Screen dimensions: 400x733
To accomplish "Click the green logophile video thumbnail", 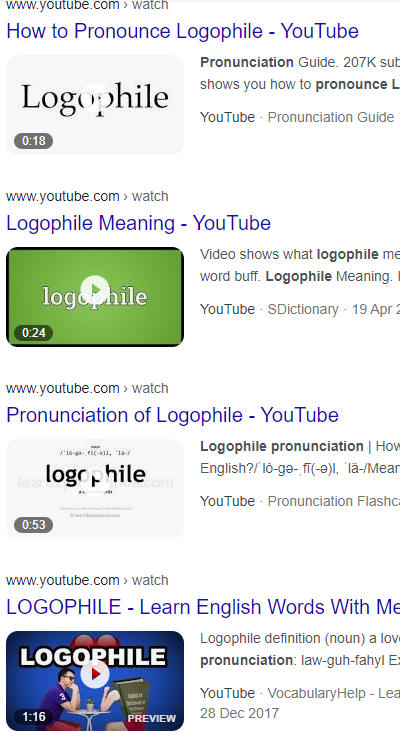I will click(x=95, y=297).
